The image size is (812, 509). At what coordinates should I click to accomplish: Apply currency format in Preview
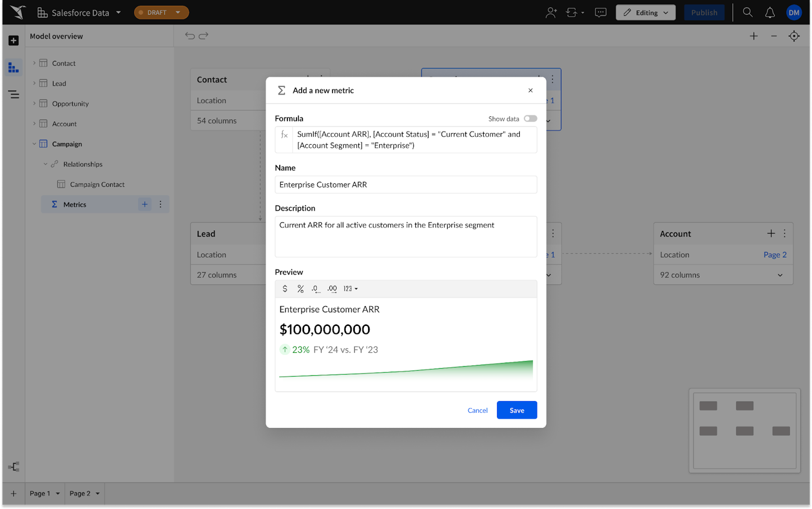click(285, 288)
